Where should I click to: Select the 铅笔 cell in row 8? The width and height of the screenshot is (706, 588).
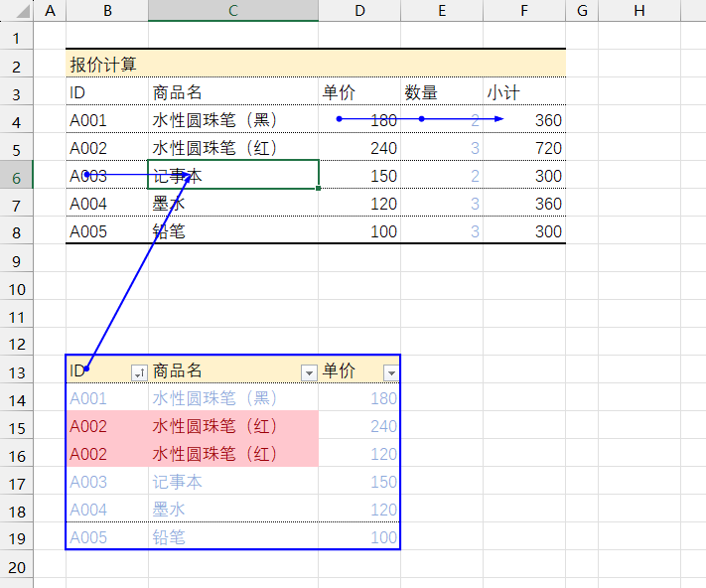(233, 231)
